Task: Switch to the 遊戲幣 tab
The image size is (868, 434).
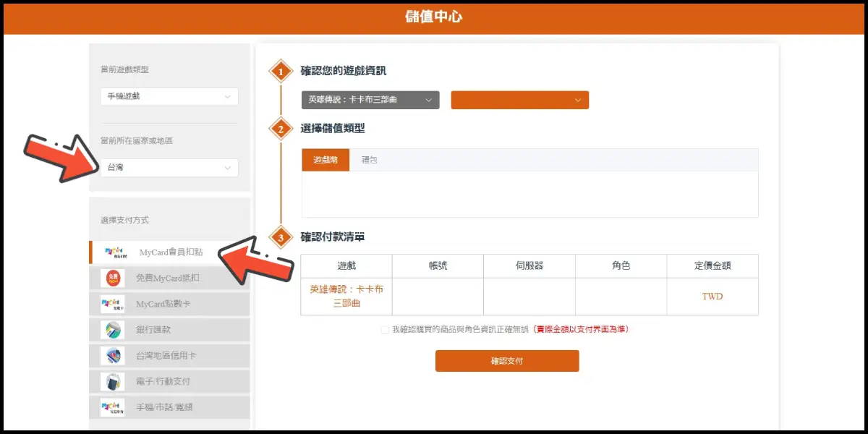Action: pyautogui.click(x=325, y=160)
